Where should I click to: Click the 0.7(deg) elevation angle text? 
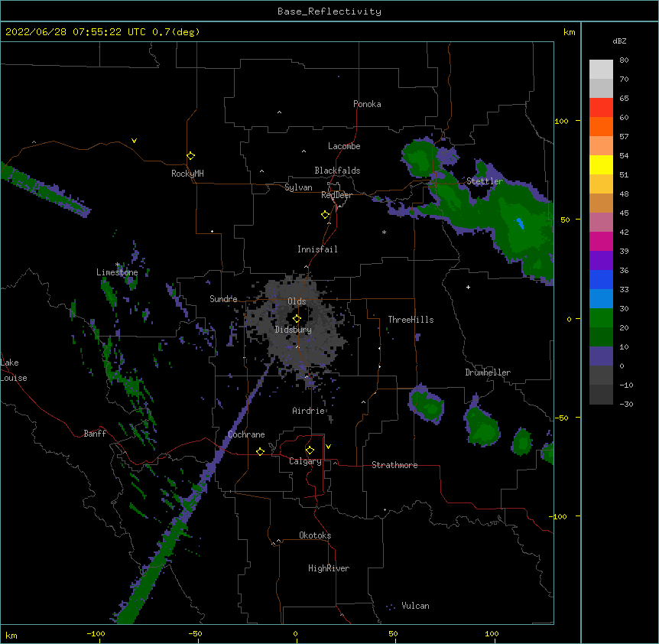[x=176, y=32]
